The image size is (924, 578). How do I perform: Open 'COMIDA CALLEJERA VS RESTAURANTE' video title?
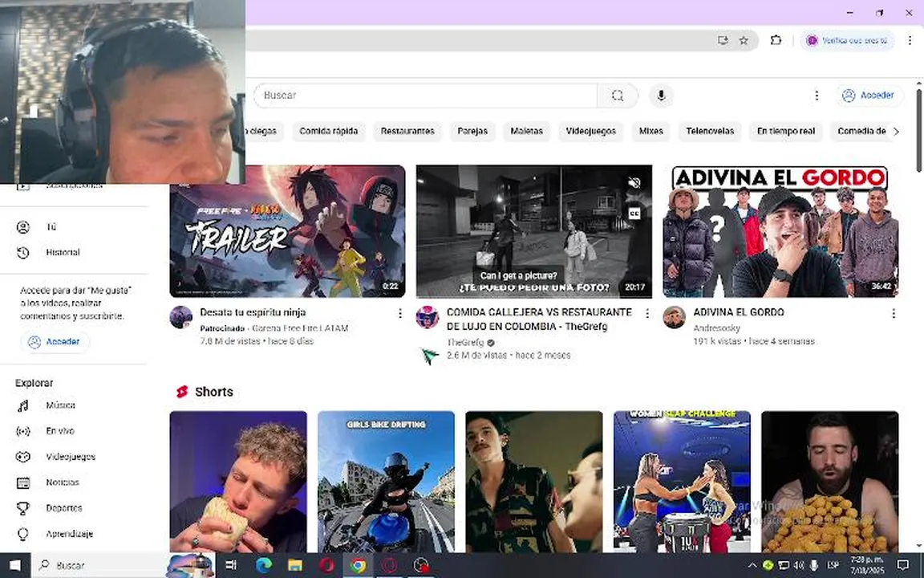click(x=539, y=319)
